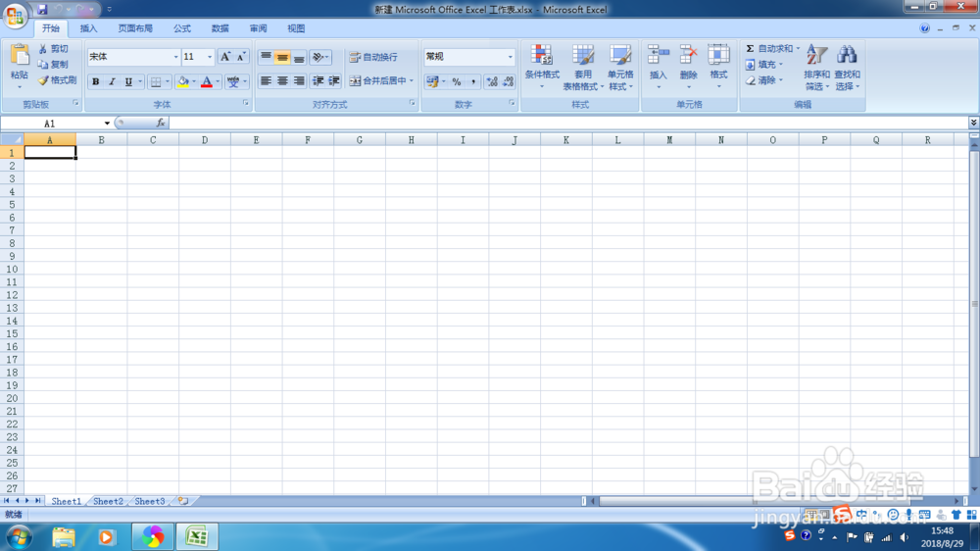
Task: Toggle middle vertical alignment
Action: pos(282,57)
